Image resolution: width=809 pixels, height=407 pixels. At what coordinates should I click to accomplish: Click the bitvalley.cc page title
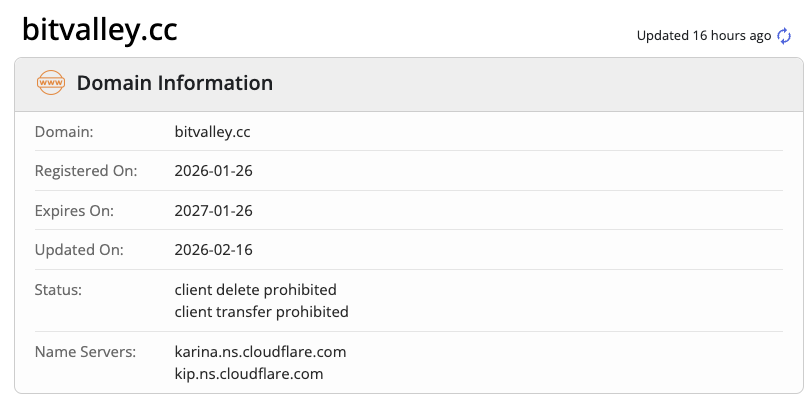pyautogui.click(x=100, y=30)
